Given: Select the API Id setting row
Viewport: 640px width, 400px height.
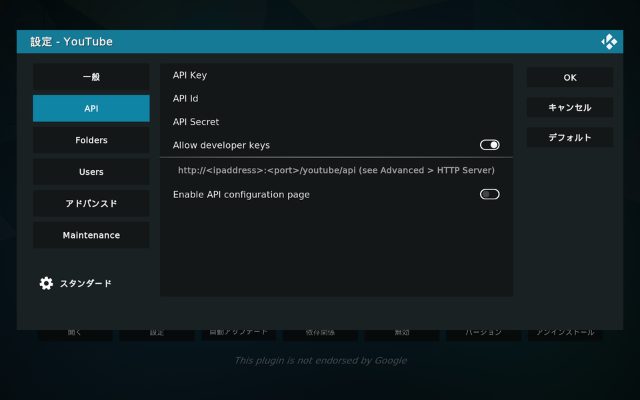Looking at the screenshot, I should pyautogui.click(x=336, y=98).
